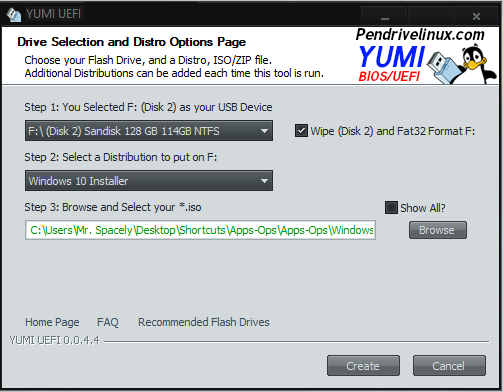The width and height of the screenshot is (503, 392).
Task: Click the Step 2 Select a Distribution label
Action: [x=121, y=157]
